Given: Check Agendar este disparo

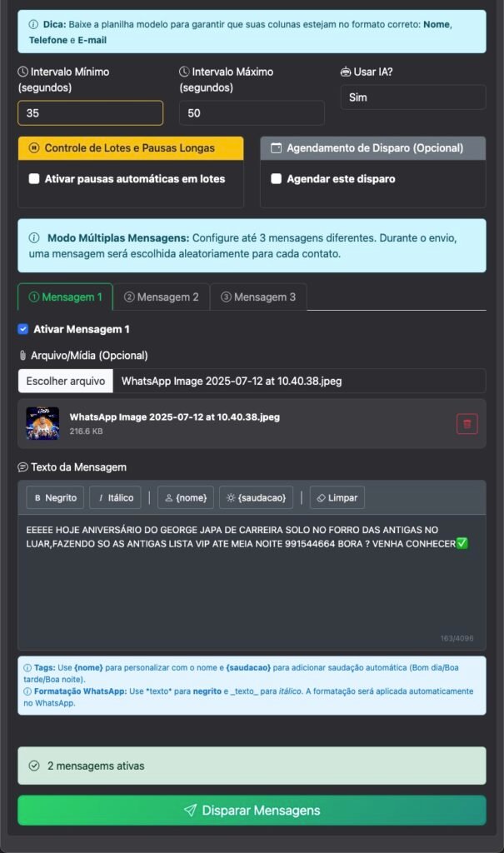Looking at the screenshot, I should pyautogui.click(x=276, y=178).
